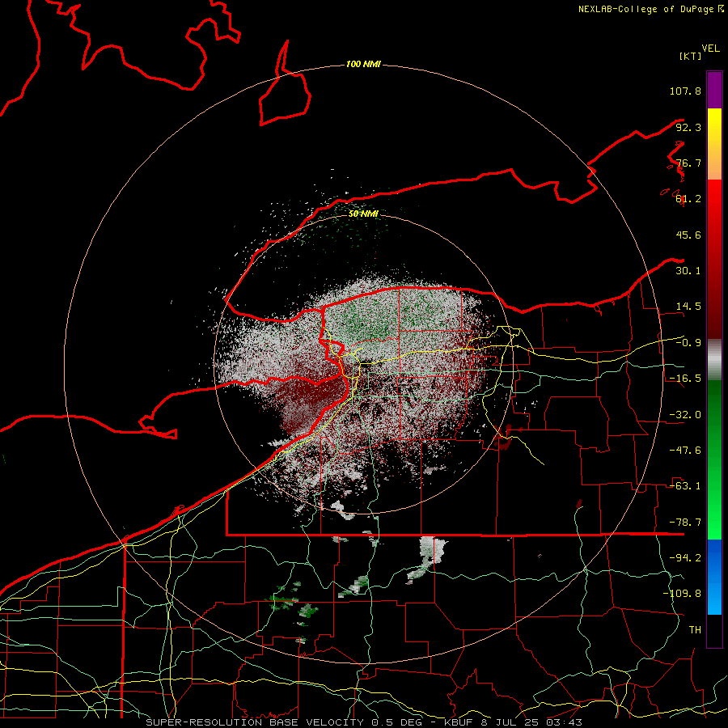
Task: Pick the red segment of velocity scale
Action: click(x=714, y=259)
